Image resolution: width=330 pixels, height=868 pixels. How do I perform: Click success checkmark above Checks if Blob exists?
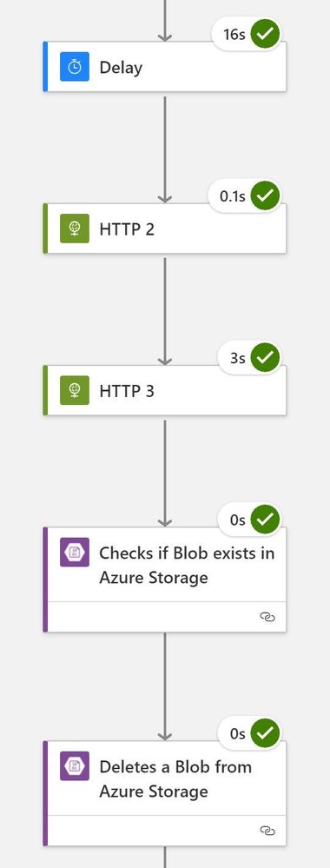[265, 520]
